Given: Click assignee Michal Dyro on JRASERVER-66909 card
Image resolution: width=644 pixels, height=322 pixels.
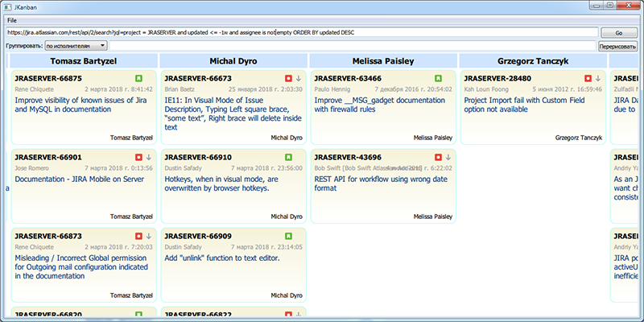Looking at the screenshot, I should 287,295.
